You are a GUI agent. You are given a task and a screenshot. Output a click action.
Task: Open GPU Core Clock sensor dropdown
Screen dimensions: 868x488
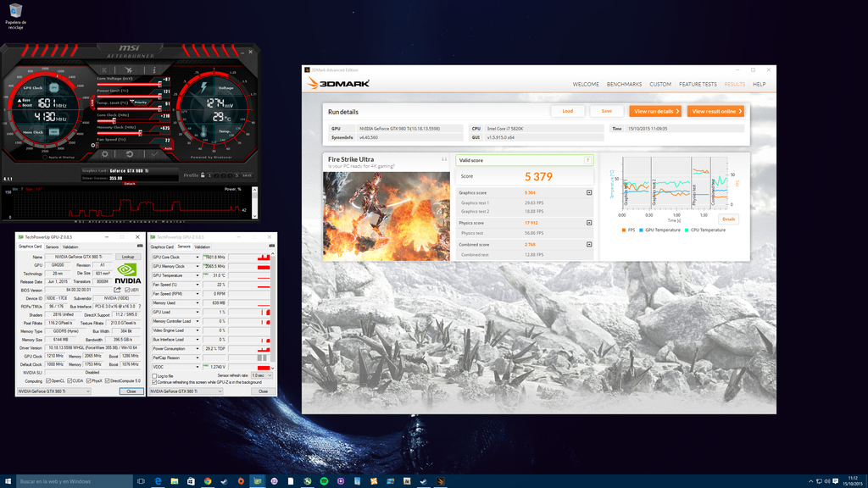(197, 258)
